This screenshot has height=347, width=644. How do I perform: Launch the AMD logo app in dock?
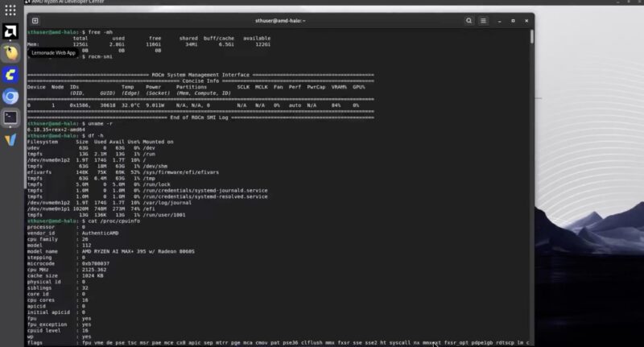coord(10,31)
